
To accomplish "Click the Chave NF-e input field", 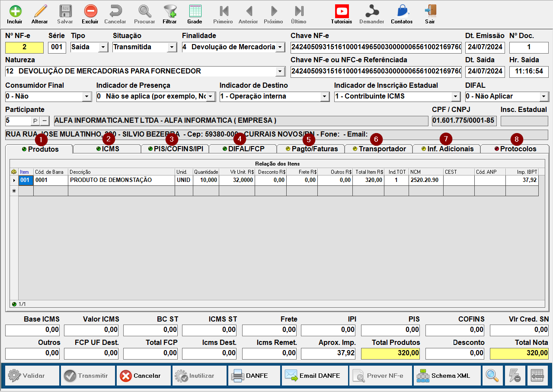I will pyautogui.click(x=376, y=47).
